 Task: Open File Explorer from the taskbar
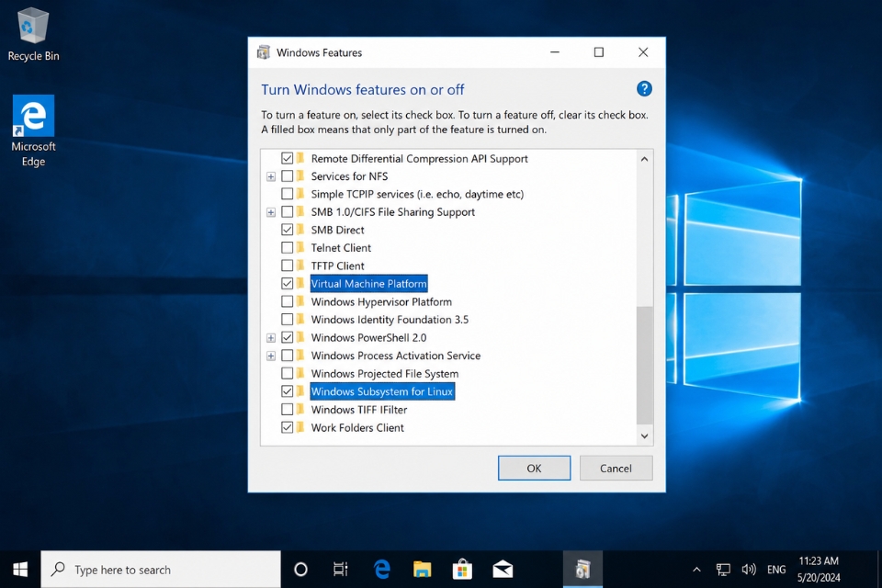coord(422,570)
